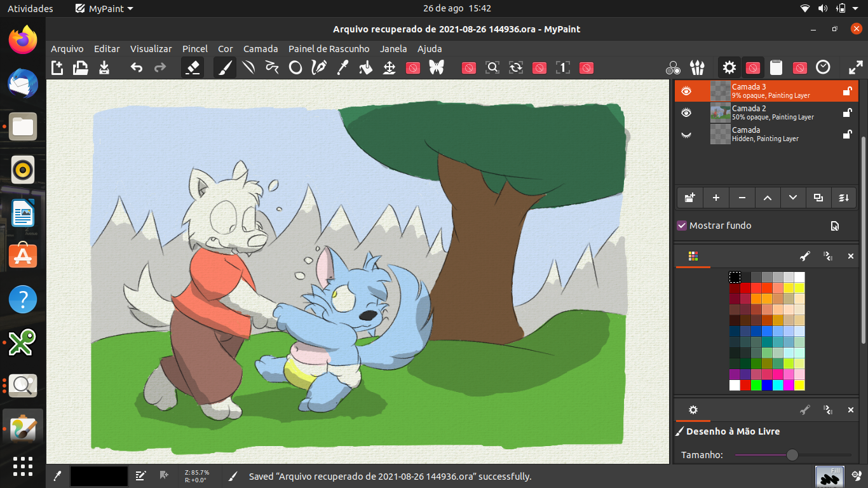The width and height of the screenshot is (868, 488).
Task: Open the color chooser circles icon
Action: click(x=674, y=67)
